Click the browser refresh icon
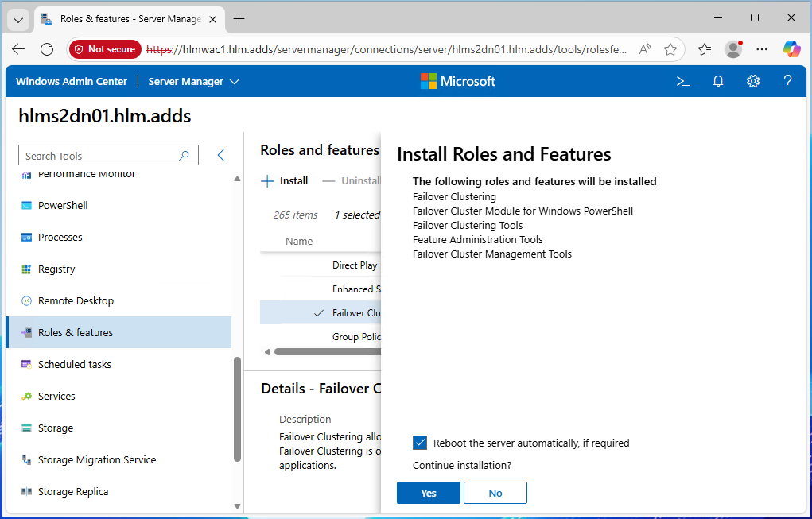The image size is (812, 519). click(x=47, y=49)
